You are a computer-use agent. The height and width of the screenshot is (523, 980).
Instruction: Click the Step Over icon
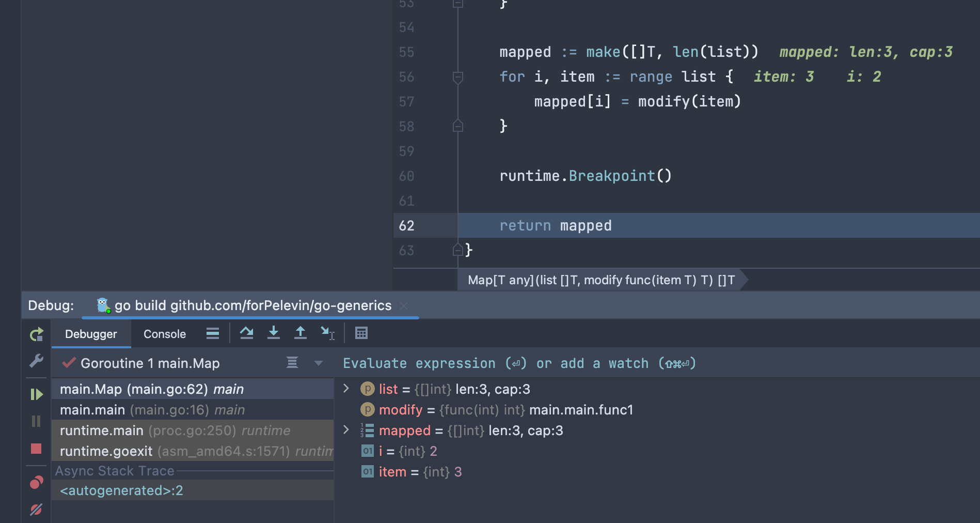[x=247, y=333]
